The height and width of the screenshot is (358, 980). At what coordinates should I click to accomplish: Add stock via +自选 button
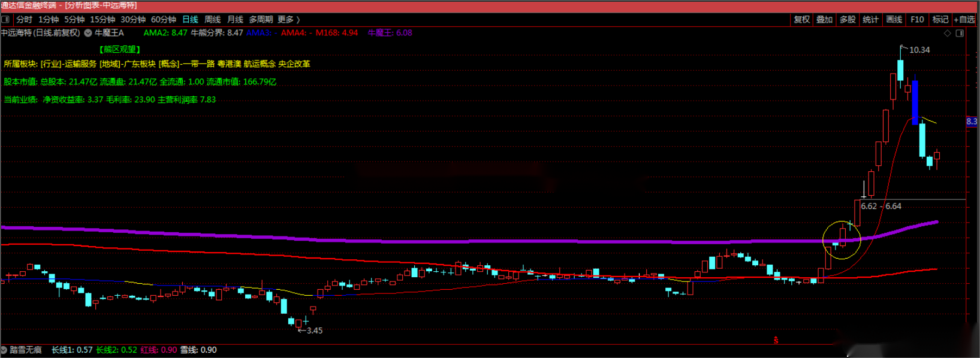tap(964, 19)
